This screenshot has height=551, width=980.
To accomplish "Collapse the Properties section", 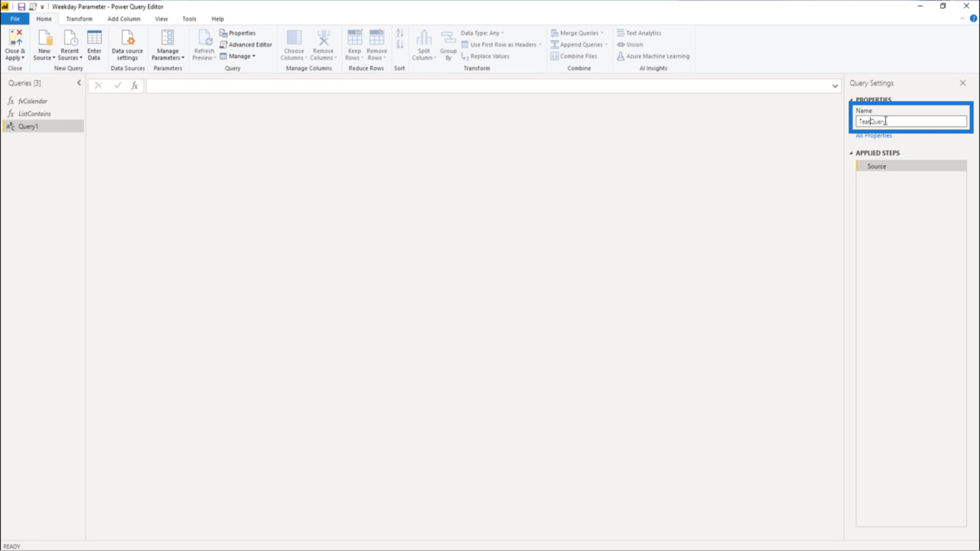I will pyautogui.click(x=851, y=100).
